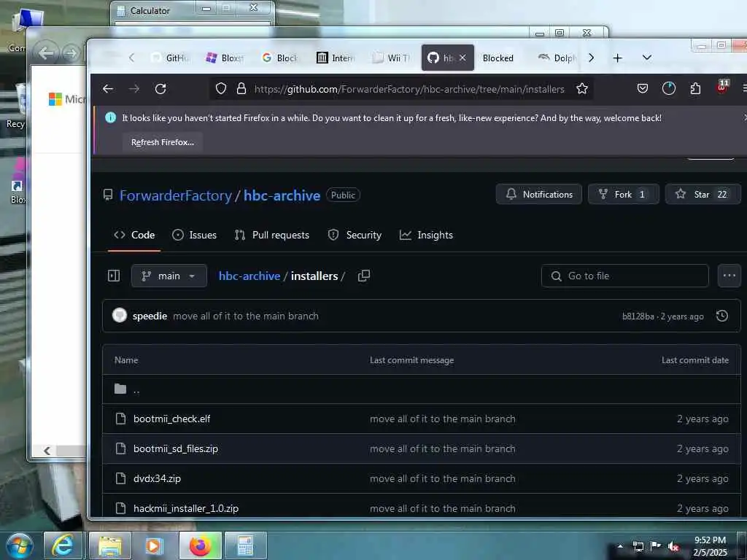Switch to the Wii tab

pos(391,58)
